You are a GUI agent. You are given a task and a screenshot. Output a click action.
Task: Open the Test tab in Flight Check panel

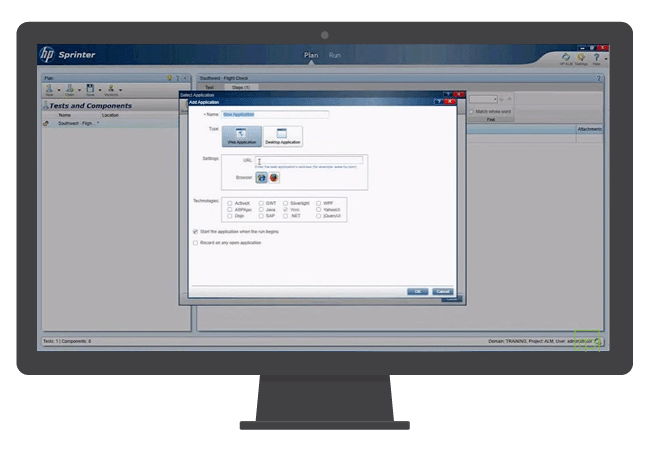(210, 87)
